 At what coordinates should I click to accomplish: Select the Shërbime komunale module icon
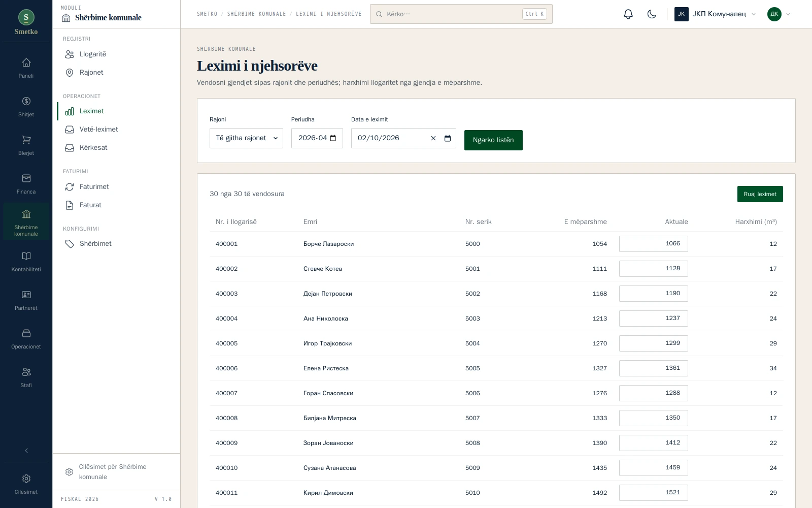26,221
